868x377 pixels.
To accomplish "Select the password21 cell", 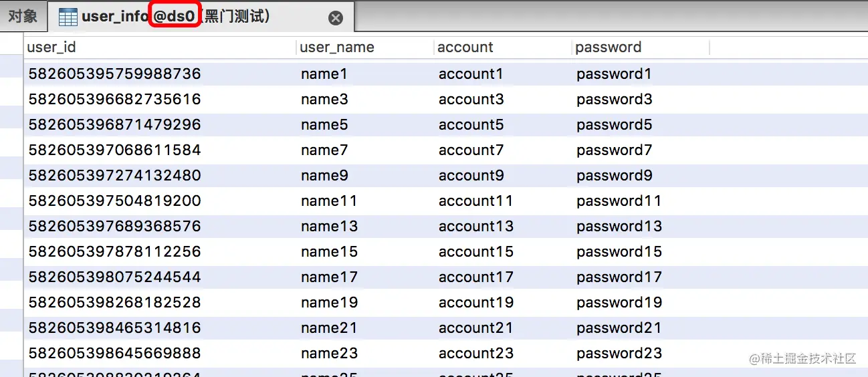I will (x=619, y=328).
